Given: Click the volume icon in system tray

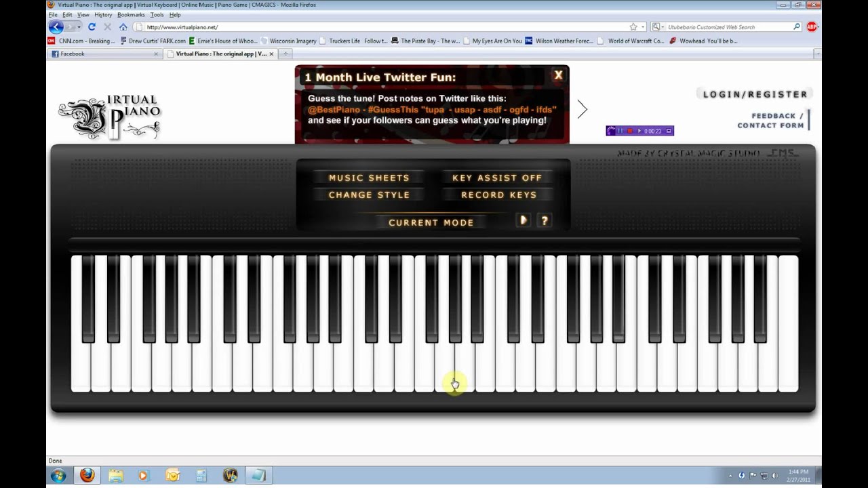Looking at the screenshot, I should (775, 476).
